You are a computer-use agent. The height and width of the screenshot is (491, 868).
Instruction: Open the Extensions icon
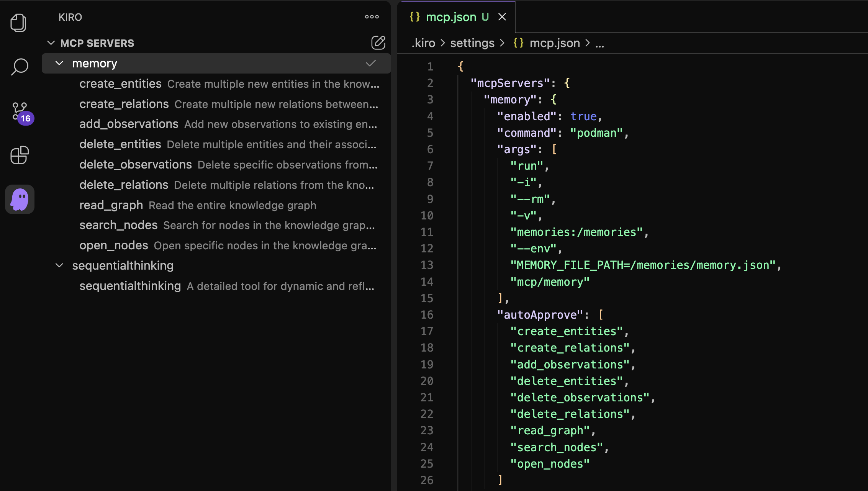[x=19, y=155]
